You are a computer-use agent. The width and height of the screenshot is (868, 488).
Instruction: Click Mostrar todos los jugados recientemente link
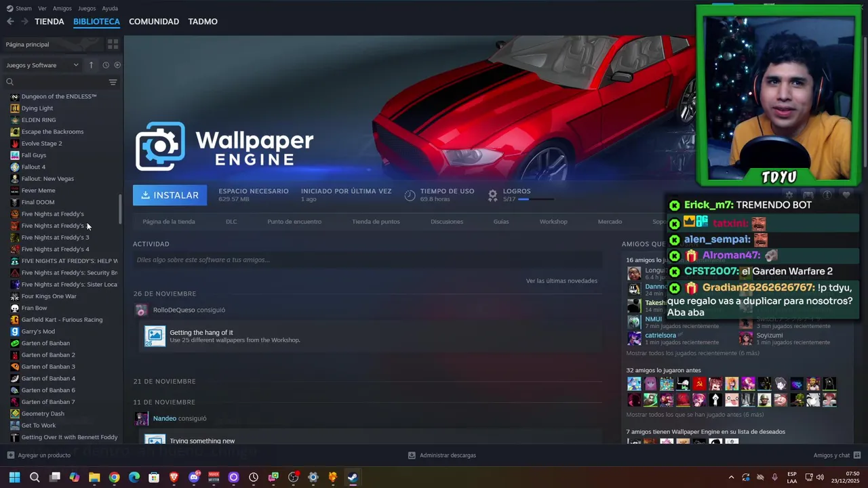pos(692,353)
